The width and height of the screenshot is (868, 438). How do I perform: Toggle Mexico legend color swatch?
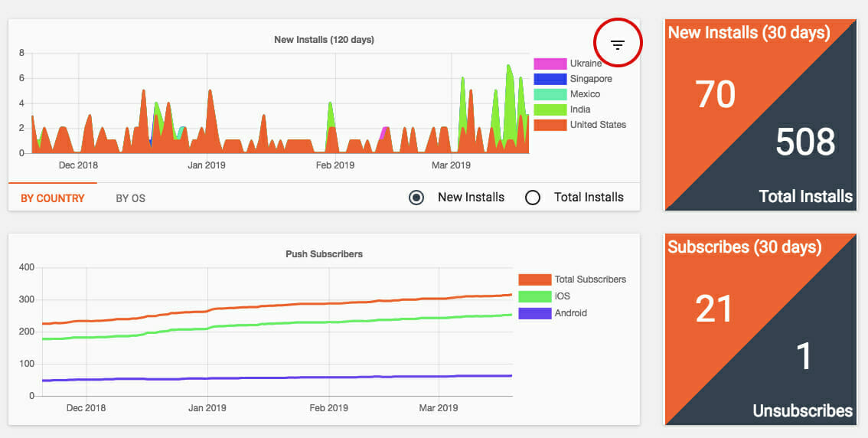[550, 94]
